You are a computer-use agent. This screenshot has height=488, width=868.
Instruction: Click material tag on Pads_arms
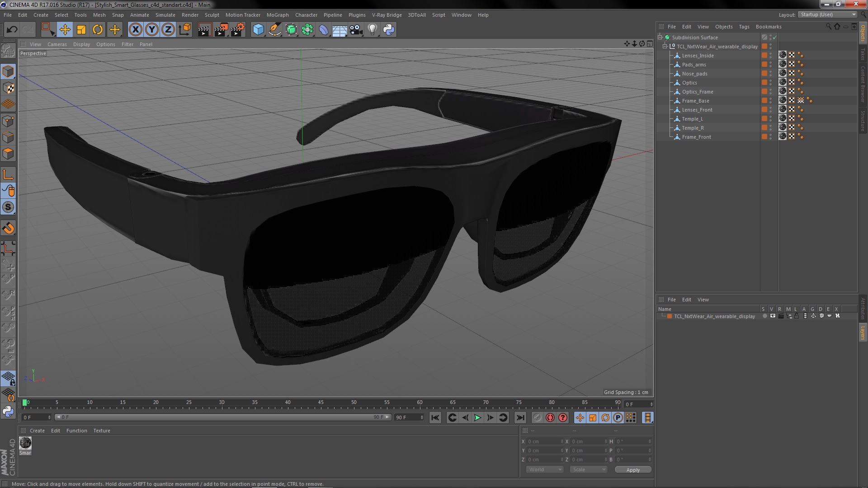click(x=783, y=64)
